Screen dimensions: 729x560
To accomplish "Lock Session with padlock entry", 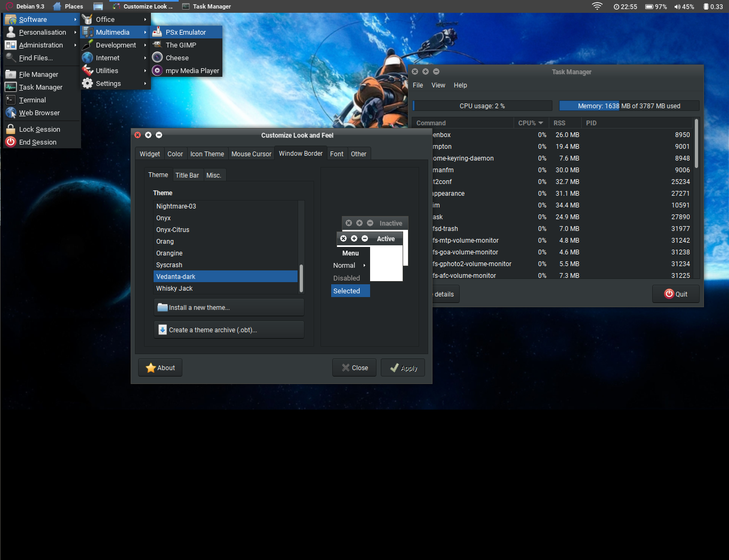I will point(42,129).
